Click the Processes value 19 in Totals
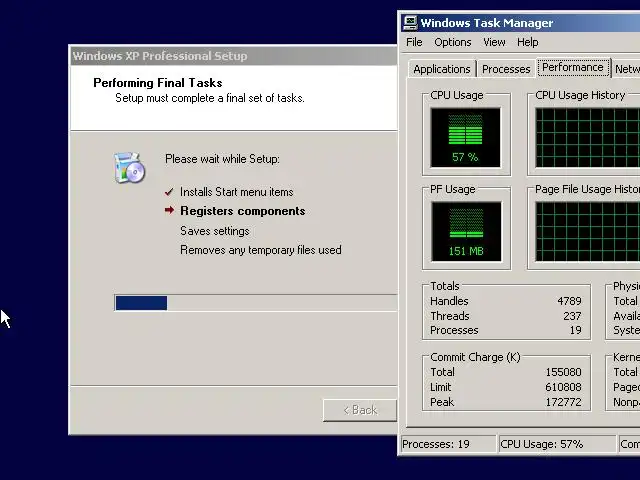Screen dimensions: 640x480 (x=576, y=330)
